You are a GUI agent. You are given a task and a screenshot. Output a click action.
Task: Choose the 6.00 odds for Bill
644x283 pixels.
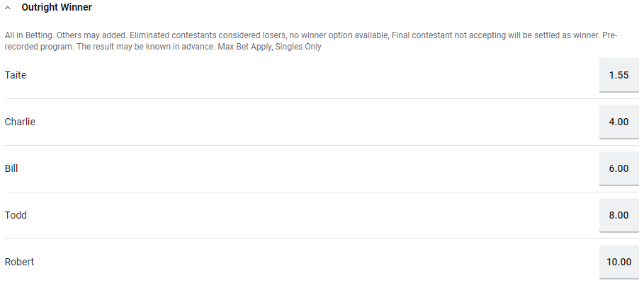pyautogui.click(x=619, y=168)
